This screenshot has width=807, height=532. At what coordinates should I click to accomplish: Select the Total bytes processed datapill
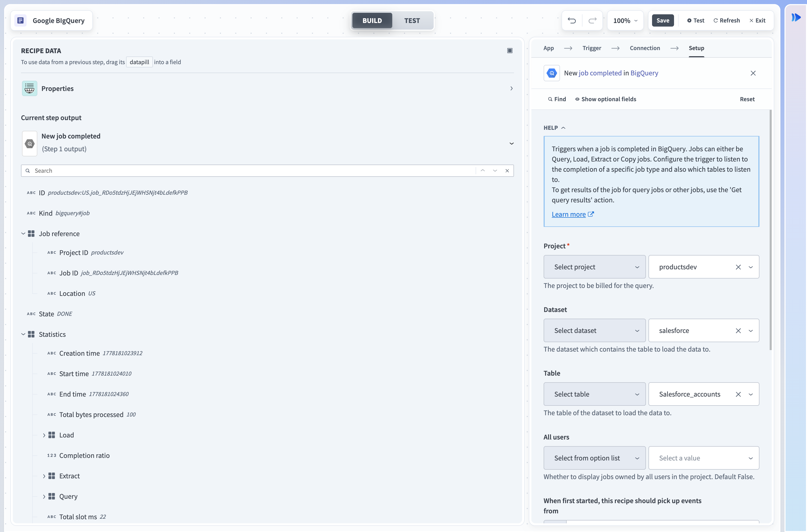click(x=92, y=415)
